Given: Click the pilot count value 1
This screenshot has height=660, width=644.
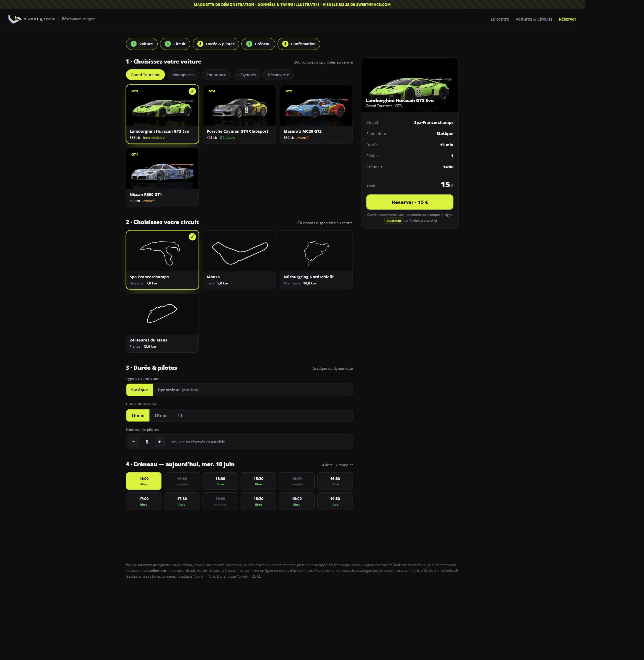Looking at the screenshot, I should pos(146,442).
